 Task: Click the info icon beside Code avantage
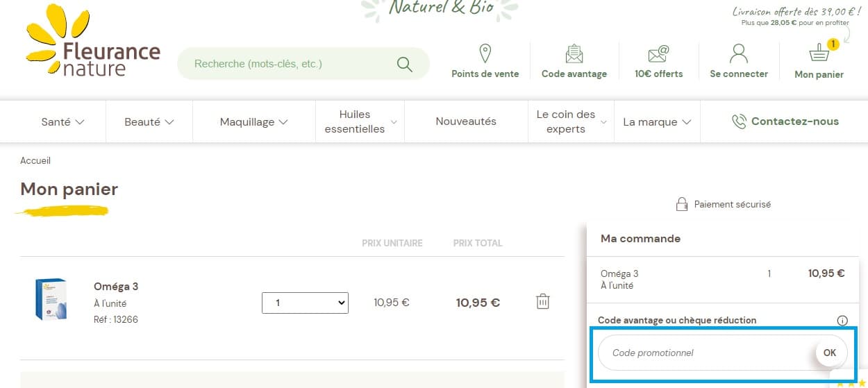pos(842,321)
